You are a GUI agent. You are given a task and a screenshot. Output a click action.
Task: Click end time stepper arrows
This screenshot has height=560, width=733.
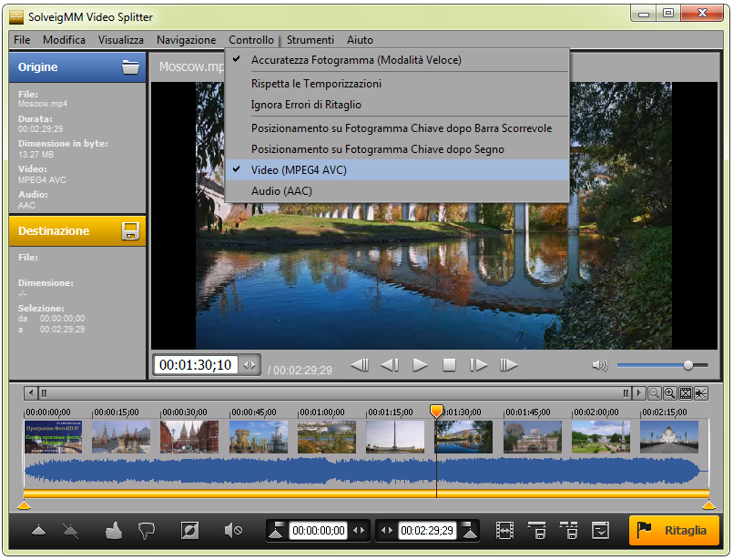pos(387,531)
